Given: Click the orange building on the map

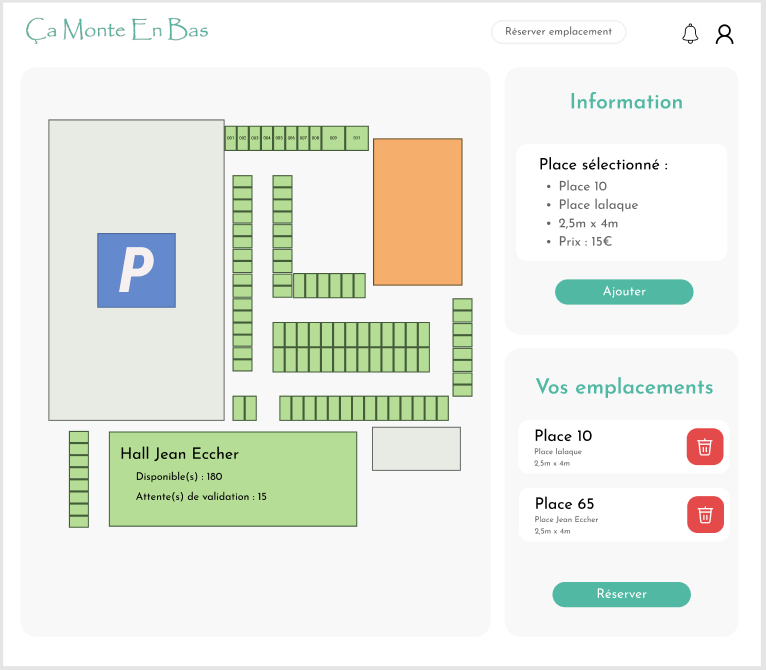Looking at the screenshot, I should [x=418, y=212].
